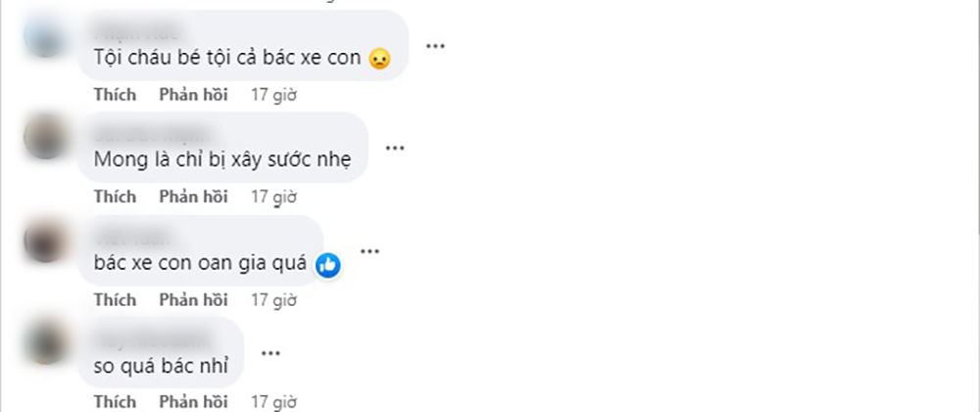Click Phản hồi under "so quá bác nhỉ"

pos(193,401)
